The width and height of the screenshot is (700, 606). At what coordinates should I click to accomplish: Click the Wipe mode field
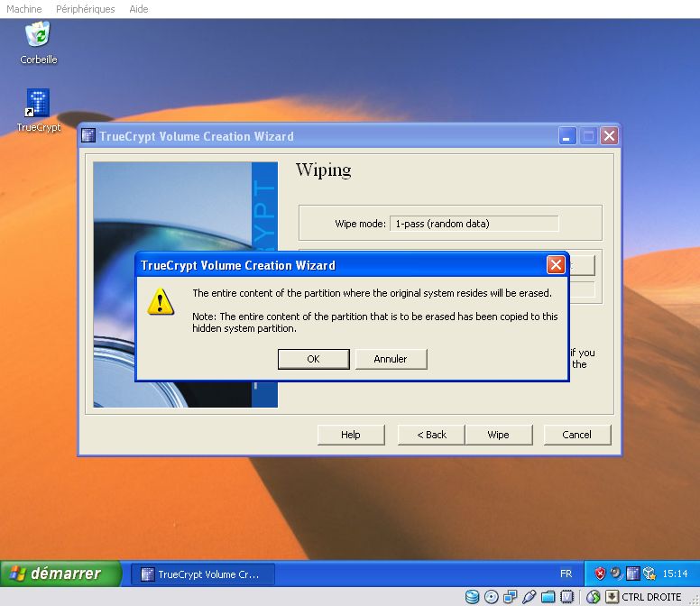[x=474, y=224]
